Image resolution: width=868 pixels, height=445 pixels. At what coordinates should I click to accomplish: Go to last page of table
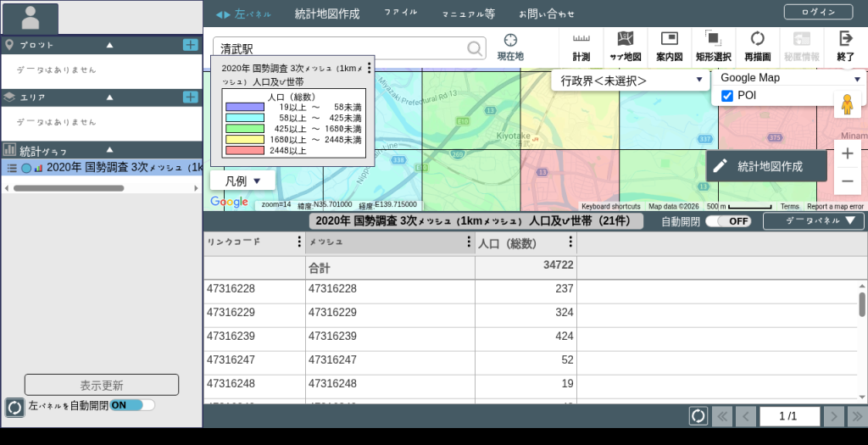click(x=857, y=416)
